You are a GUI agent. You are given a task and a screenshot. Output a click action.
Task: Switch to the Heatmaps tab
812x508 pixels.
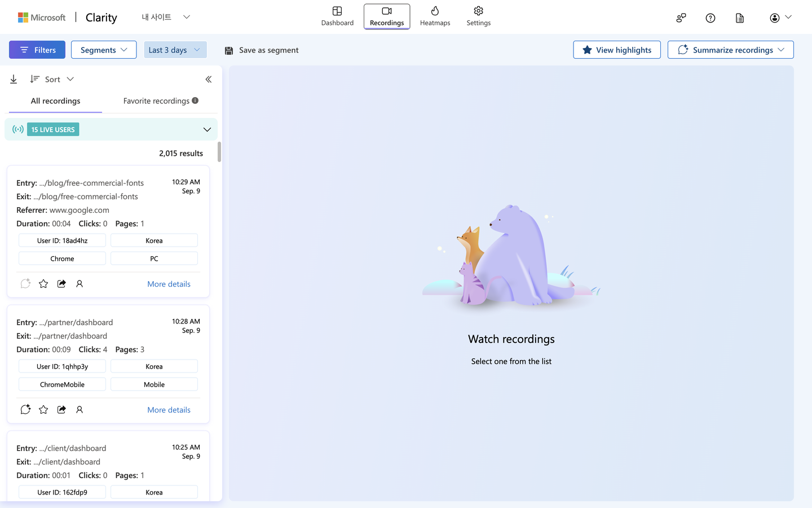[435, 16]
